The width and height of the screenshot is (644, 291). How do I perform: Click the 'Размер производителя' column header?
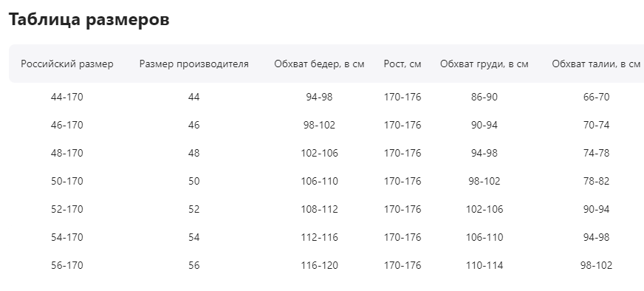tap(193, 64)
